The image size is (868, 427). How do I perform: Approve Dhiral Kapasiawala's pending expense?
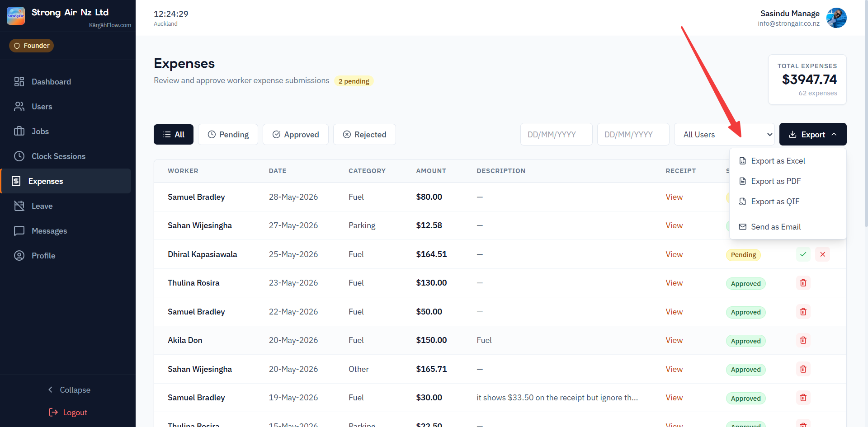pos(803,254)
